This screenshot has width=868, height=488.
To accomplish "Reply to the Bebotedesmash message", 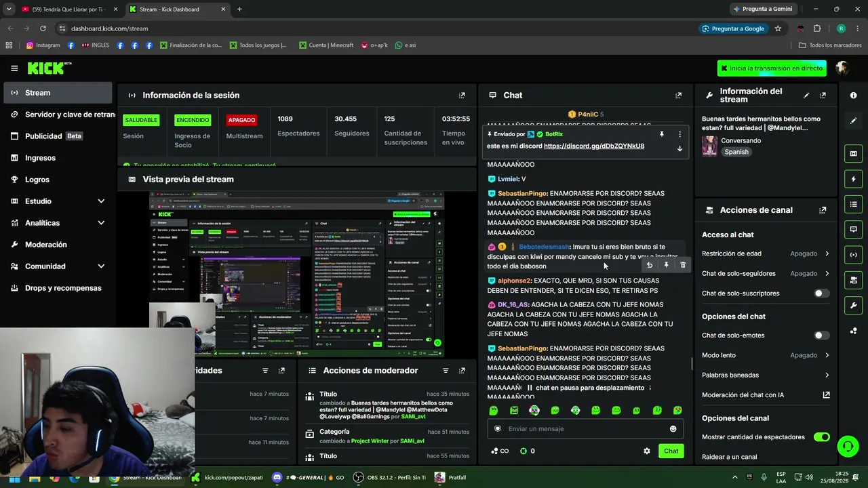I will pos(650,265).
